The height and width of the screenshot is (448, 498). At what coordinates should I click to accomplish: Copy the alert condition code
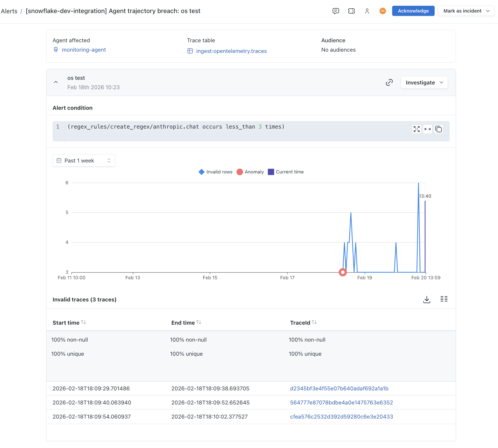[439, 129]
